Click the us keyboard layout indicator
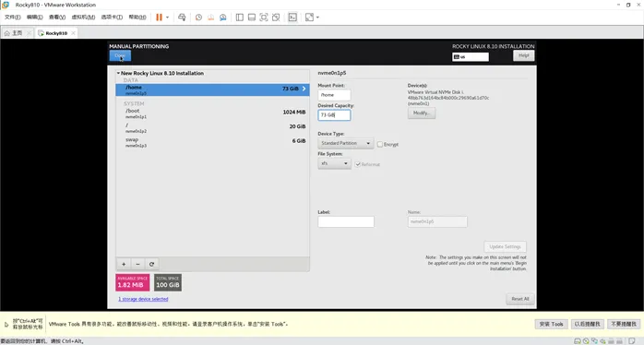 [x=471, y=56]
